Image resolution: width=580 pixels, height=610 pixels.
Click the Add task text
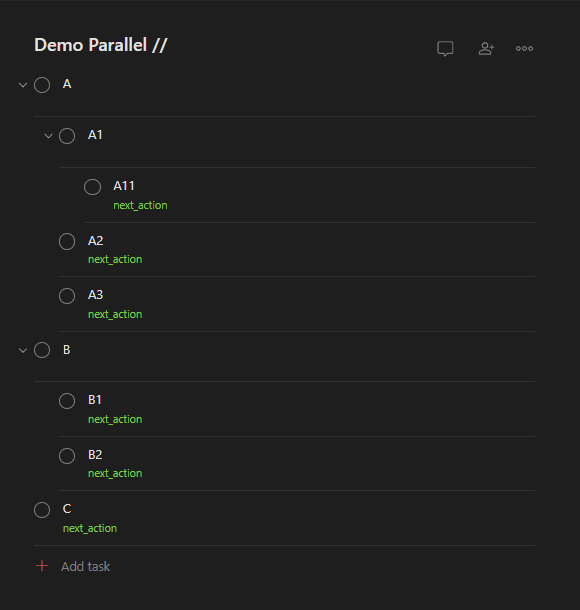point(86,566)
